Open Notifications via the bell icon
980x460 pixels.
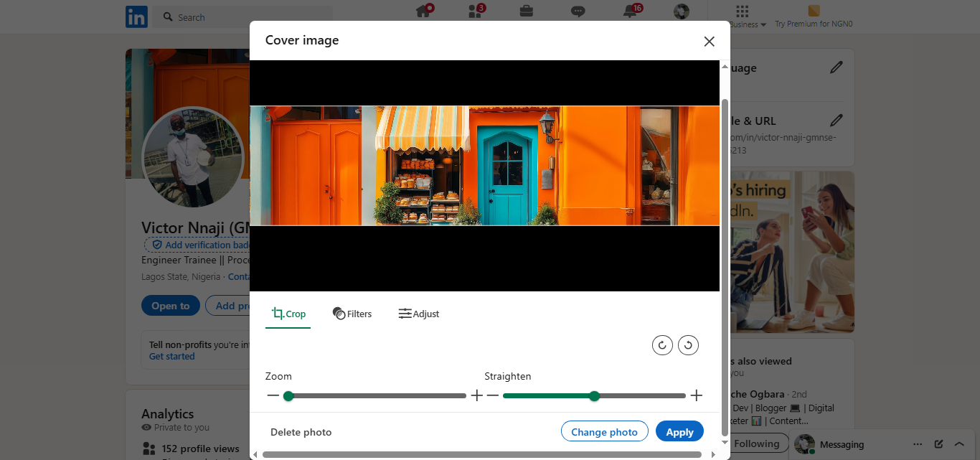click(629, 11)
